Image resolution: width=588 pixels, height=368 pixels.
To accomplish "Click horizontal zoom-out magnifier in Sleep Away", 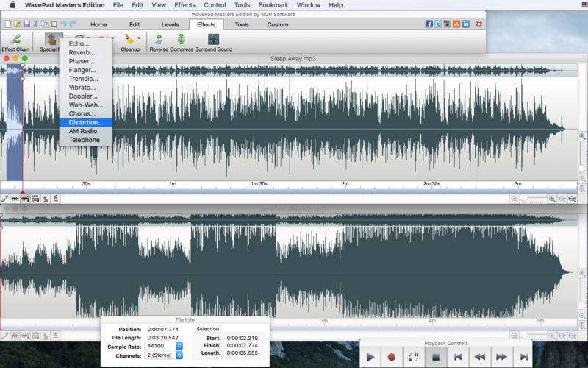I will [x=514, y=199].
